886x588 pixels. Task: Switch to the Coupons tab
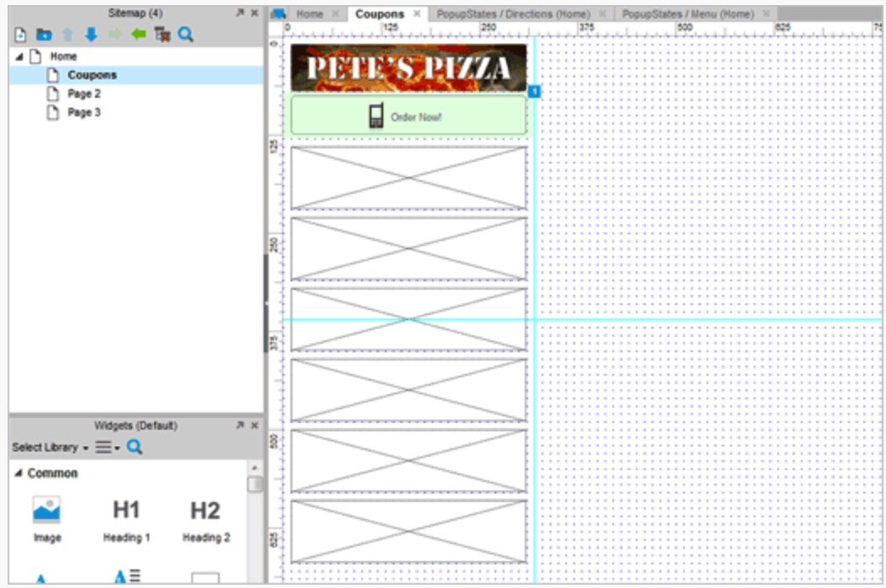coord(380,14)
